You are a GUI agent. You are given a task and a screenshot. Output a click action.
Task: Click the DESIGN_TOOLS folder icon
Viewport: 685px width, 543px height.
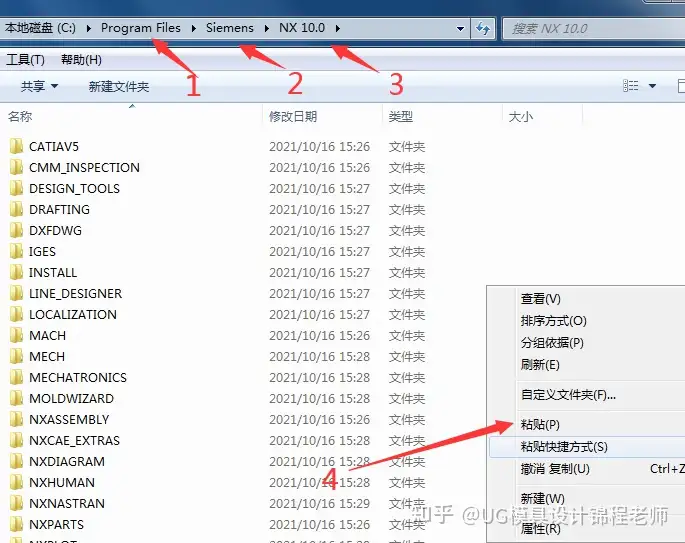coord(16,188)
